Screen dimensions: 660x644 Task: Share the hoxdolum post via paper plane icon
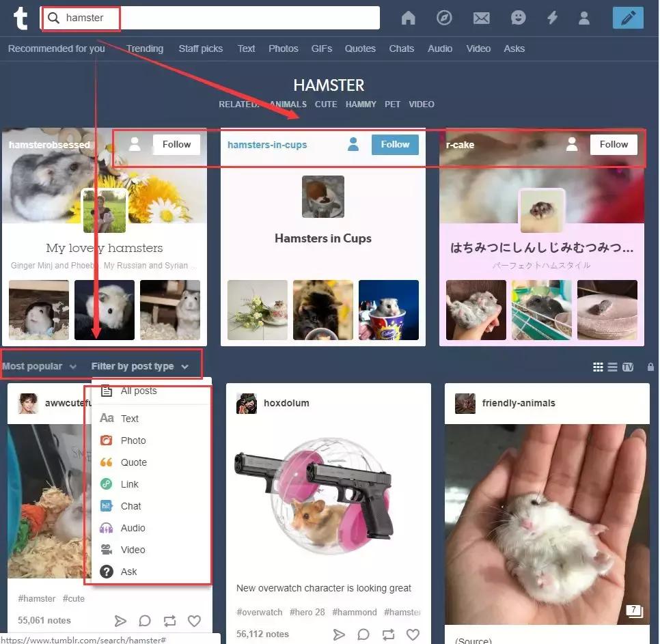pyautogui.click(x=340, y=634)
